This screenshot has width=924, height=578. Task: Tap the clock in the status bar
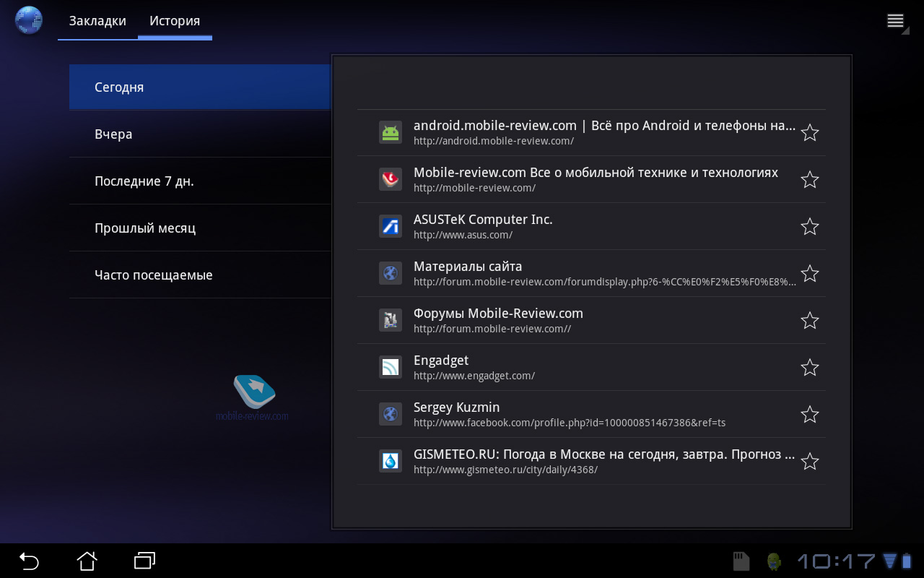[x=836, y=561]
